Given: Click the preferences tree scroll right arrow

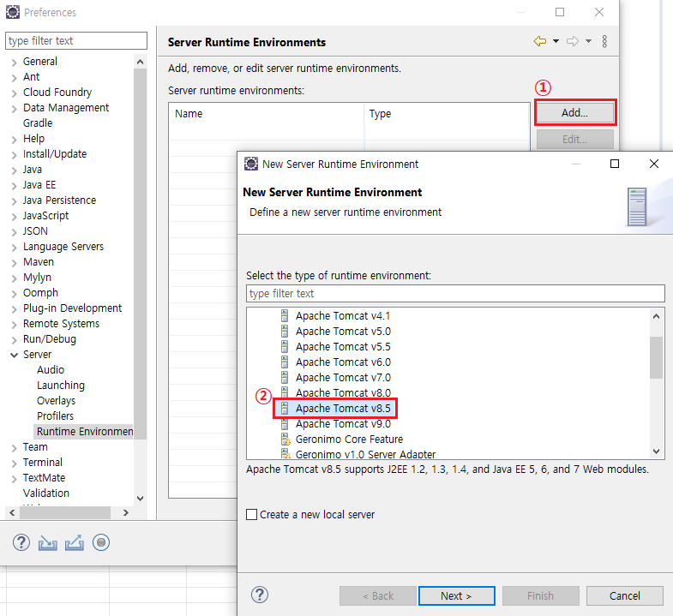Looking at the screenshot, I should tap(126, 512).
